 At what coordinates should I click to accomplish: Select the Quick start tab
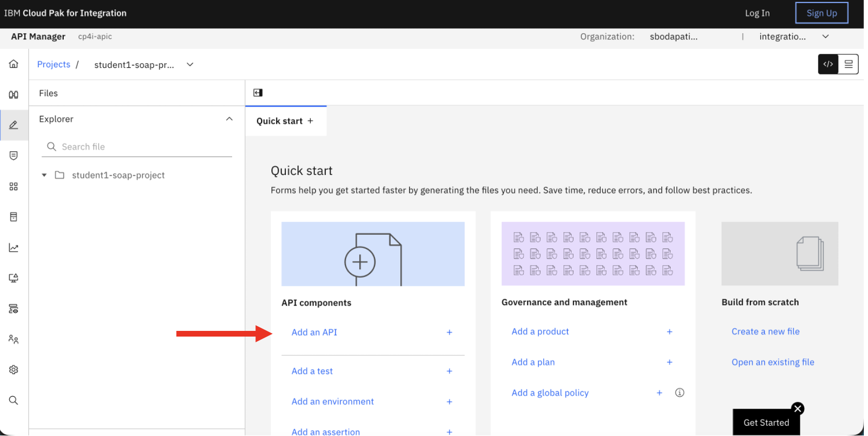pyautogui.click(x=285, y=121)
